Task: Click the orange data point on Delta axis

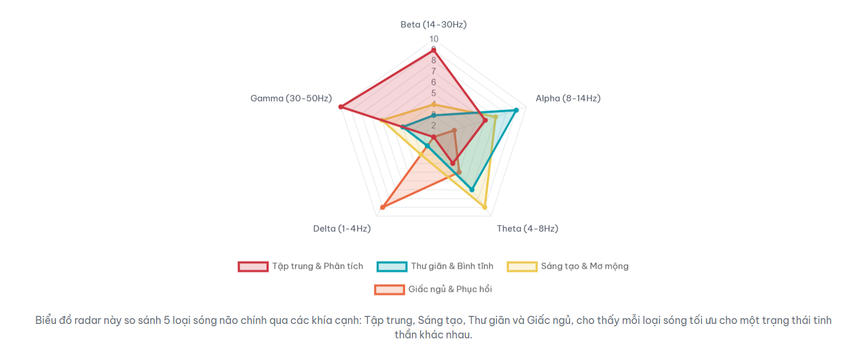Action: pos(383,207)
